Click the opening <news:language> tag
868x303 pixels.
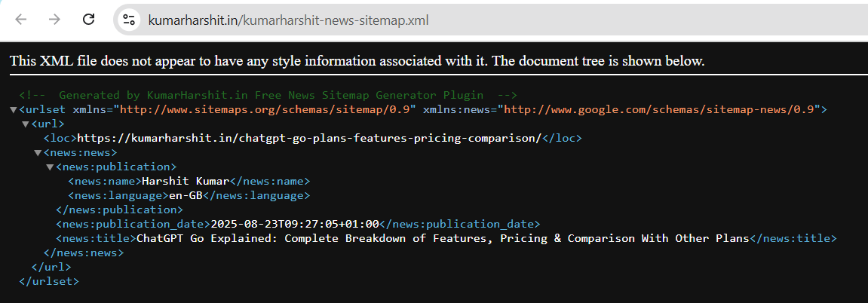point(118,195)
